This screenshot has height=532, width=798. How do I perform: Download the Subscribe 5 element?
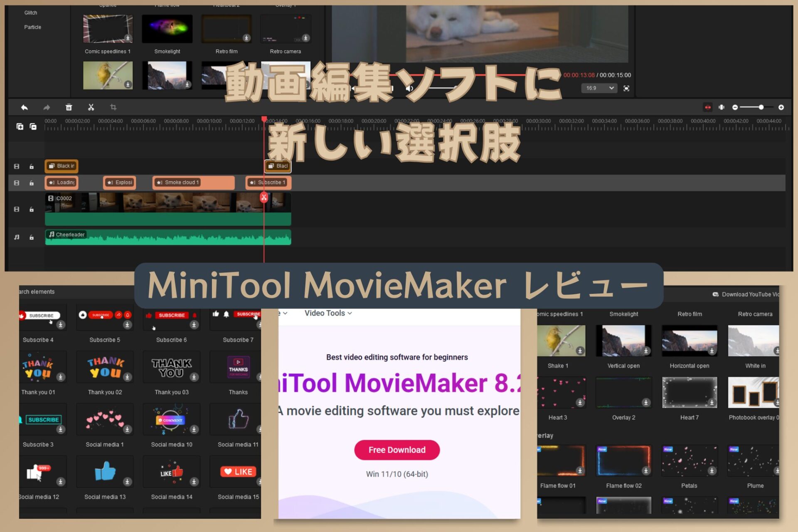coord(127,325)
